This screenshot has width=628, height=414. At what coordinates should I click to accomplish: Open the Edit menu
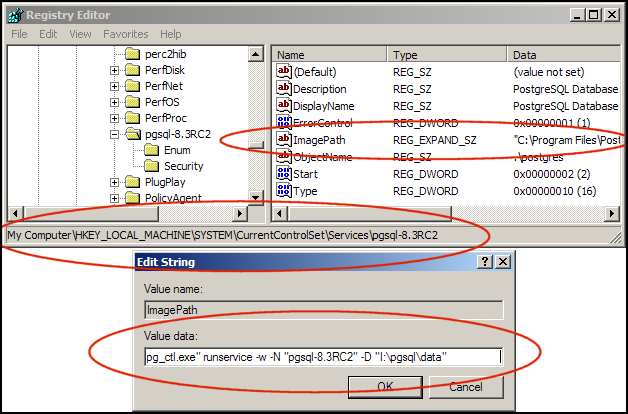48,34
